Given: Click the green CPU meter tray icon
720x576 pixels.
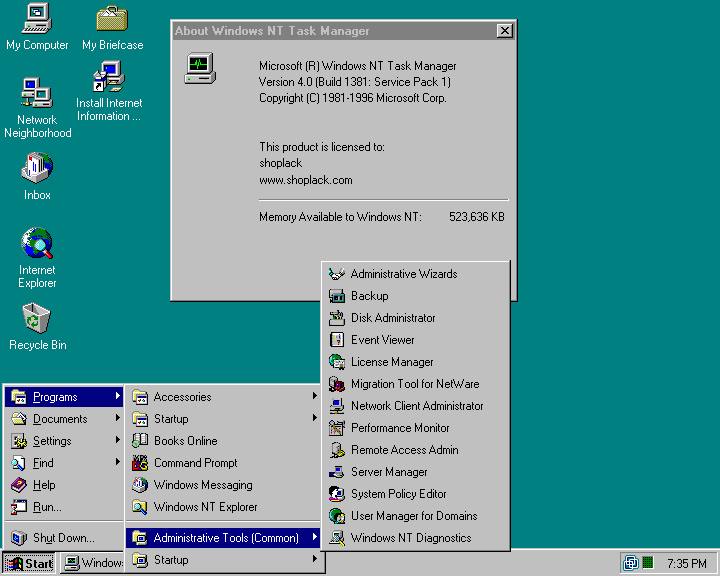Looking at the screenshot, I should [x=648, y=562].
